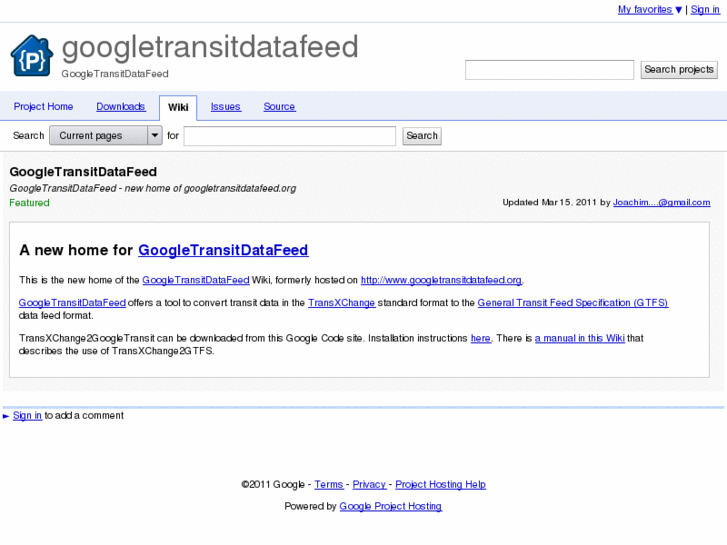This screenshot has height=545, width=727.
Task: Click the Sign in link at top right
Action: pos(705,10)
